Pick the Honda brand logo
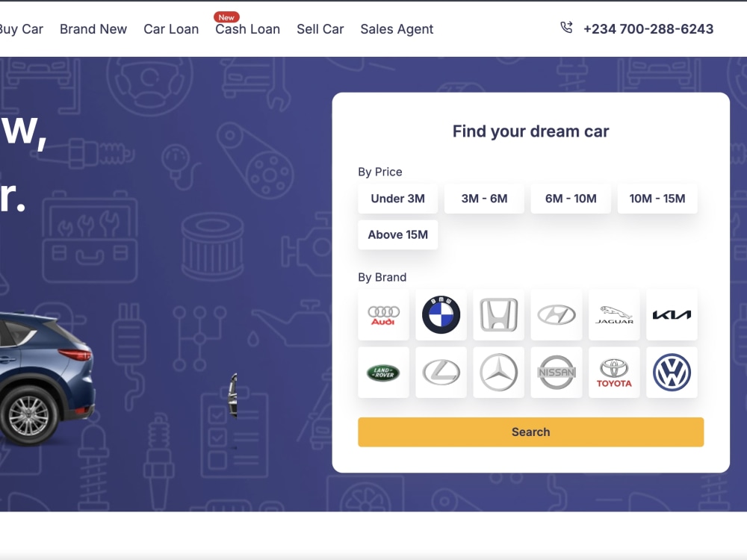 pyautogui.click(x=499, y=315)
